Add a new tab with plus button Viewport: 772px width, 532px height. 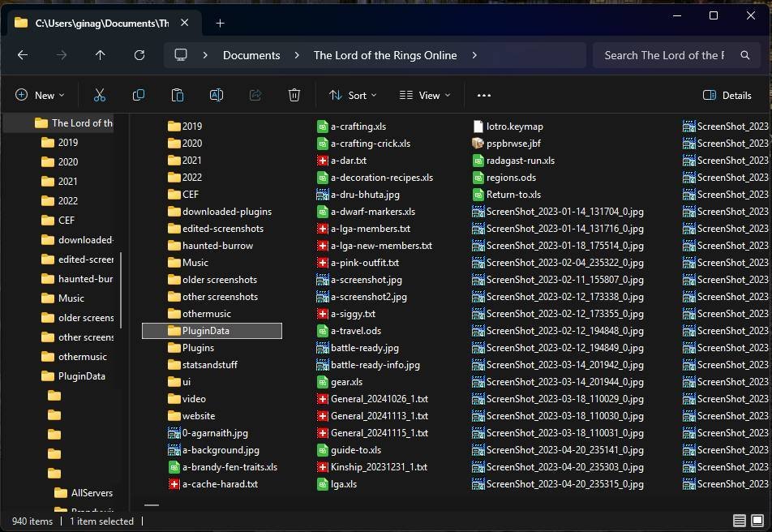[220, 24]
